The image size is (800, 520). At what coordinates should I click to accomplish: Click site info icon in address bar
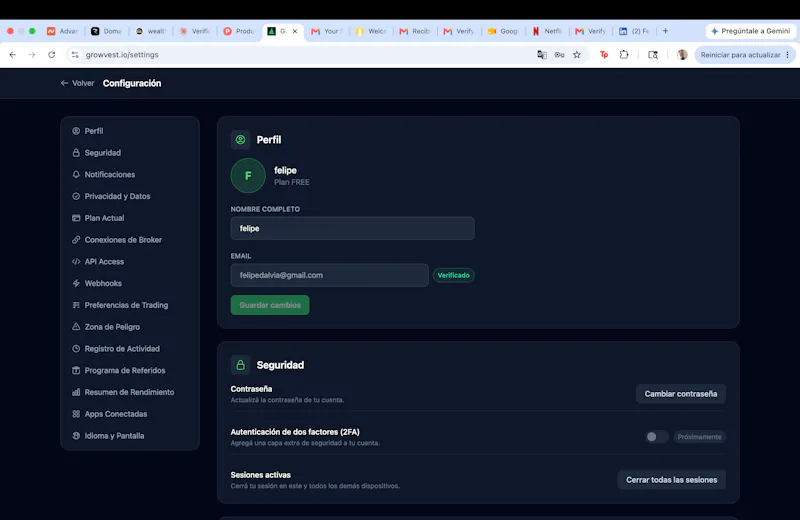[75, 55]
